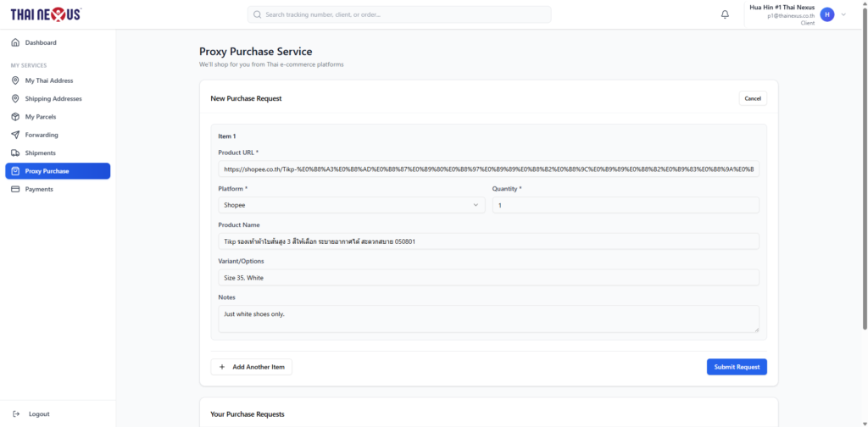Click the Platform dropdown chevron arrow

[476, 205]
